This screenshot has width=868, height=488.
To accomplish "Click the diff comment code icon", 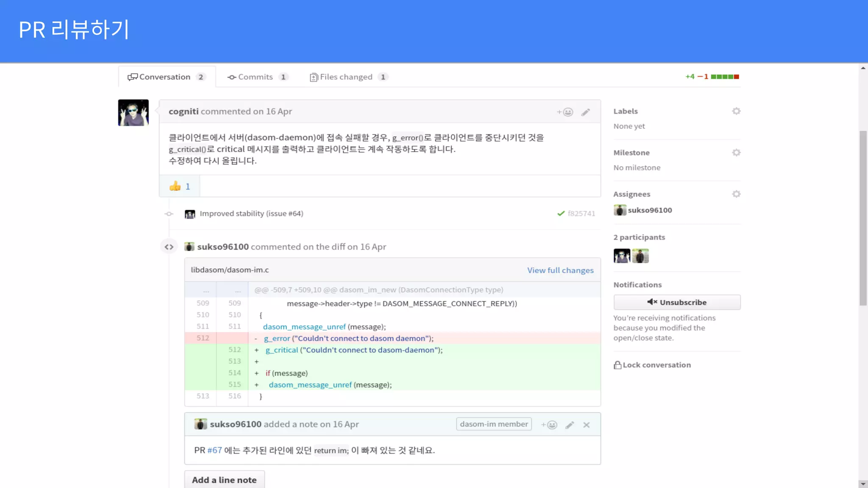I will tap(169, 247).
